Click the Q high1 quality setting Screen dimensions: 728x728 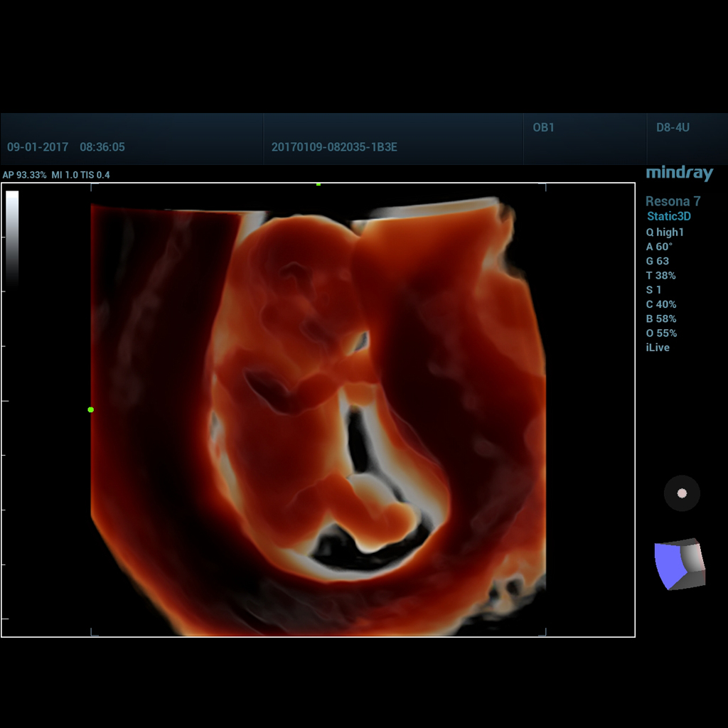664,232
